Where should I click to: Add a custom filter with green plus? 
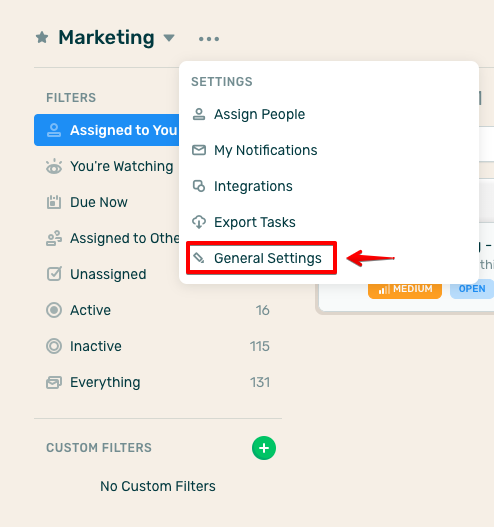pyautogui.click(x=264, y=448)
